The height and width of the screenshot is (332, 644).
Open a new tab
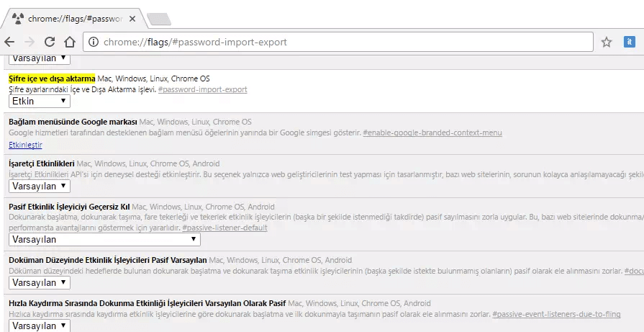click(159, 19)
